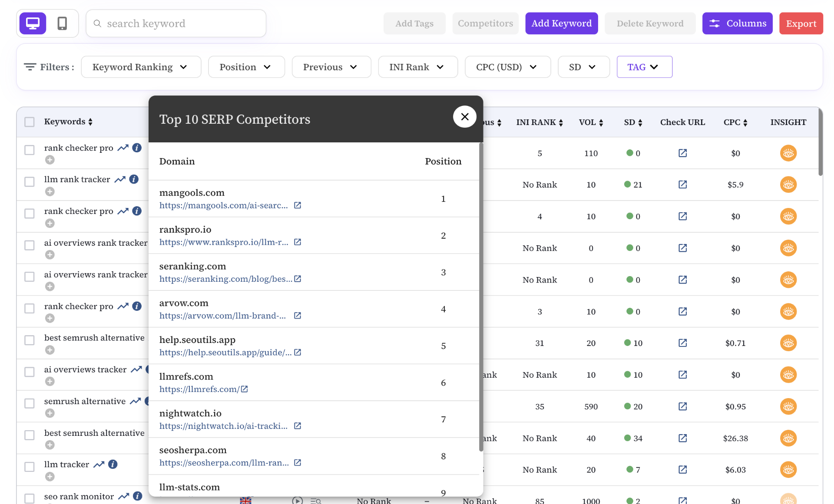The width and height of the screenshot is (834, 504).
Task: Open external link for seosherpa.com URL
Action: 298,463
